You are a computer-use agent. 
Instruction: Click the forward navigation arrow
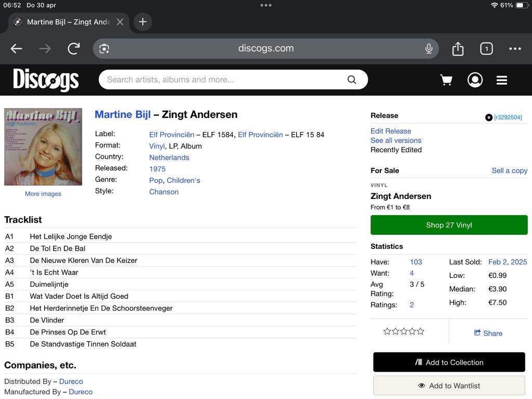click(45, 49)
